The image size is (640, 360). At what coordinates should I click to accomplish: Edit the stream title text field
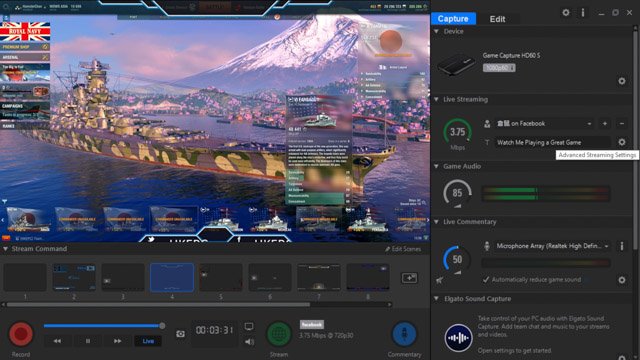pos(552,142)
